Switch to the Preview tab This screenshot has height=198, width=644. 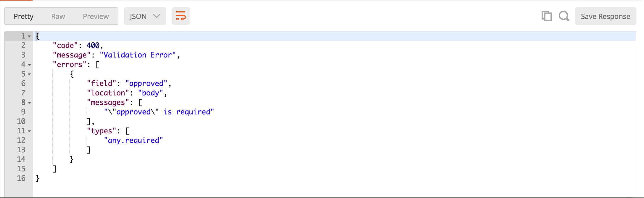[x=96, y=16]
